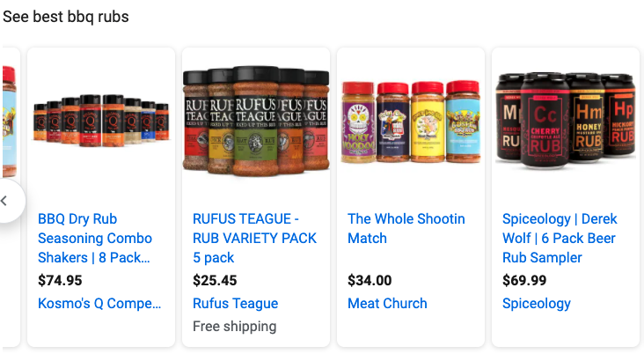The width and height of the screenshot is (644, 354).
Task: Click the Free shipping text
Action: point(235,327)
